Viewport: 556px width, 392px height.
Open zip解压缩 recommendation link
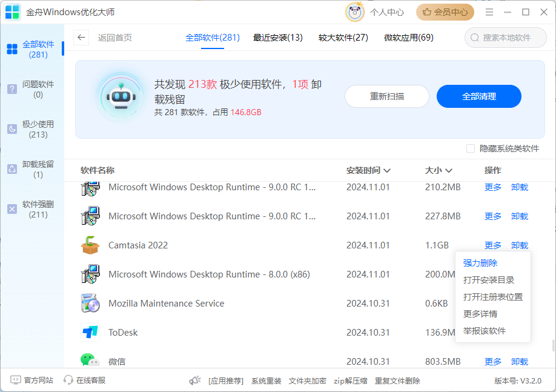pos(350,380)
